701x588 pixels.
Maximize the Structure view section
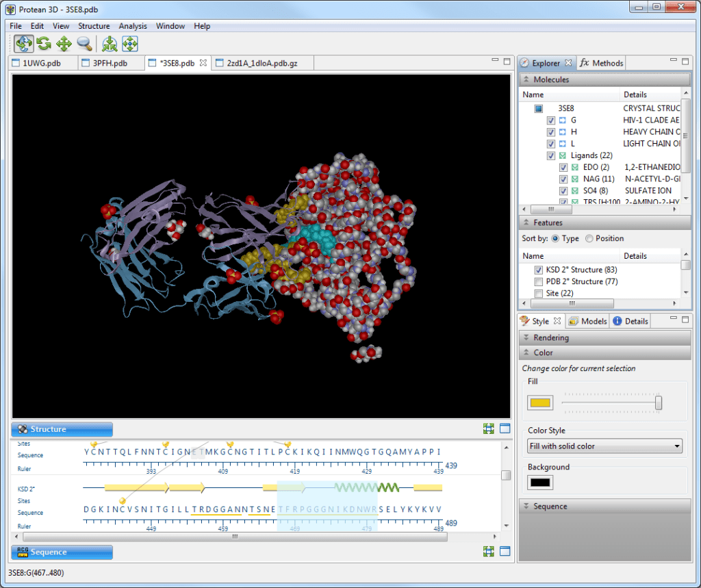(x=505, y=429)
